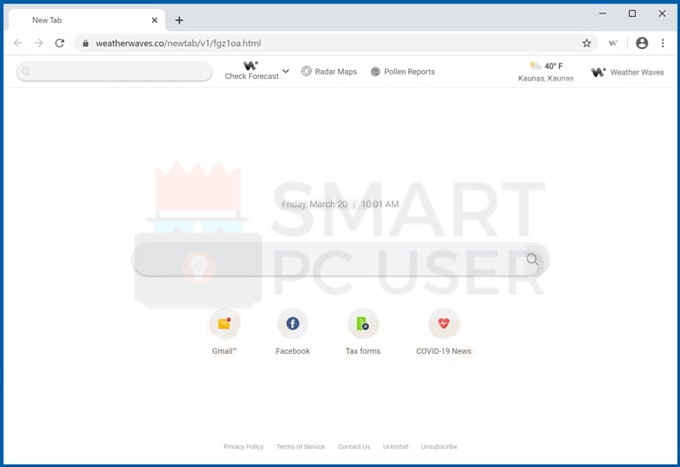This screenshot has height=467, width=680.
Task: Open Radar Maps
Action: (336, 72)
